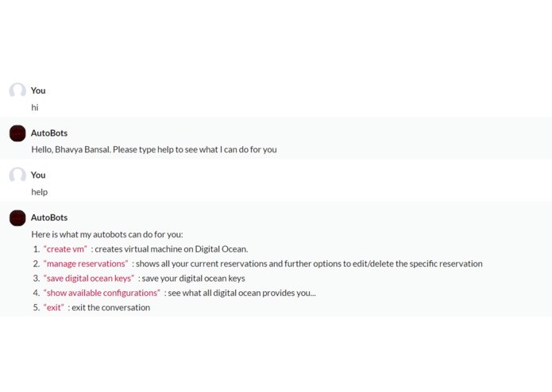Click the ": save your digital ocean keys" description
The width and height of the screenshot is (552, 392).
[x=191, y=279]
